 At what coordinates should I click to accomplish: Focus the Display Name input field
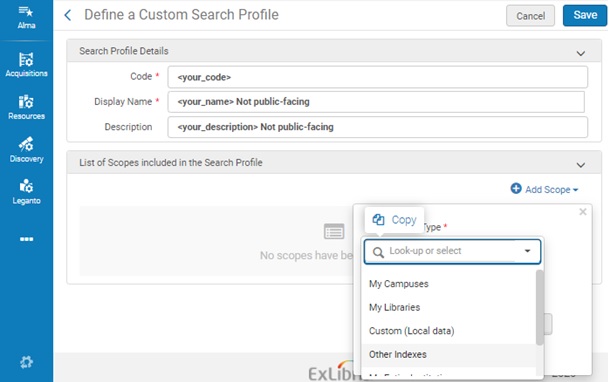376,102
